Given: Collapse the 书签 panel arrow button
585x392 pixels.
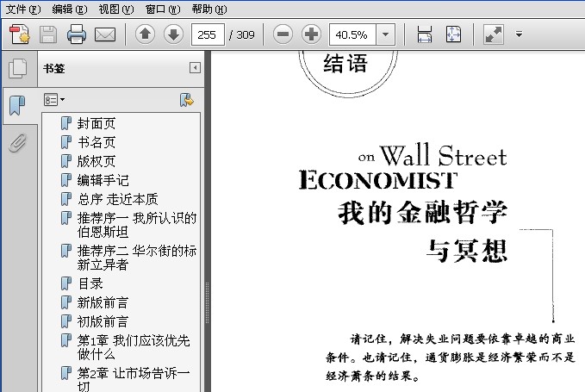Looking at the screenshot, I should tap(195, 67).
